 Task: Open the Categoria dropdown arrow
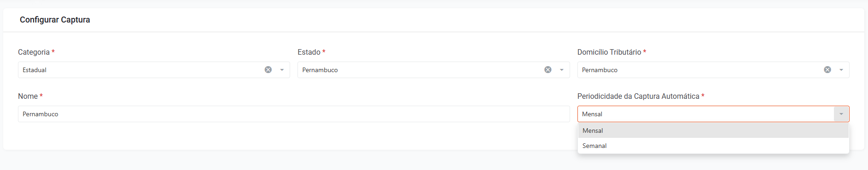coord(282,70)
